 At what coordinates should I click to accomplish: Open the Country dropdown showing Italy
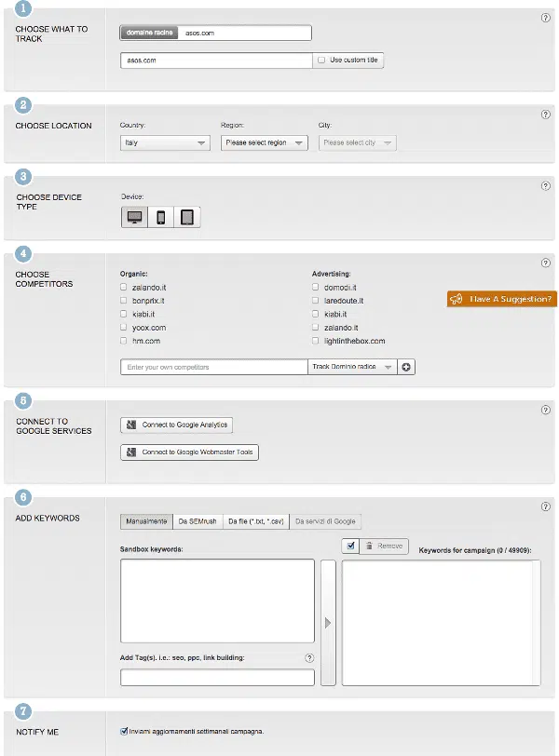[165, 142]
